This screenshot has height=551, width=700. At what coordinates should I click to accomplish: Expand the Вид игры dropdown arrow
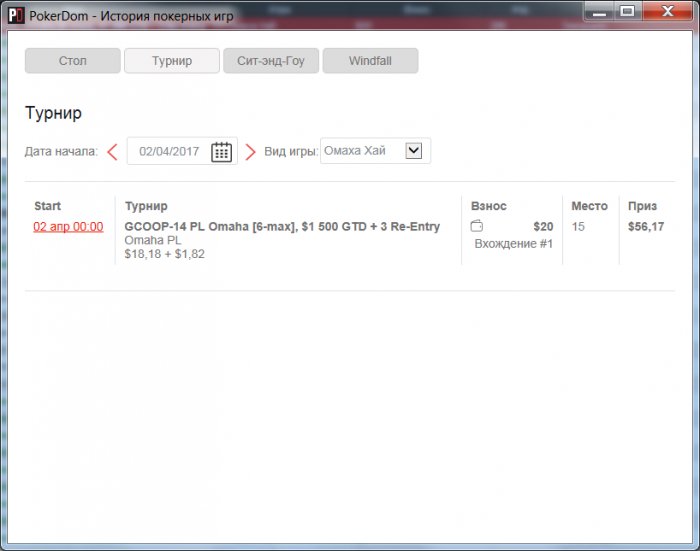click(414, 150)
